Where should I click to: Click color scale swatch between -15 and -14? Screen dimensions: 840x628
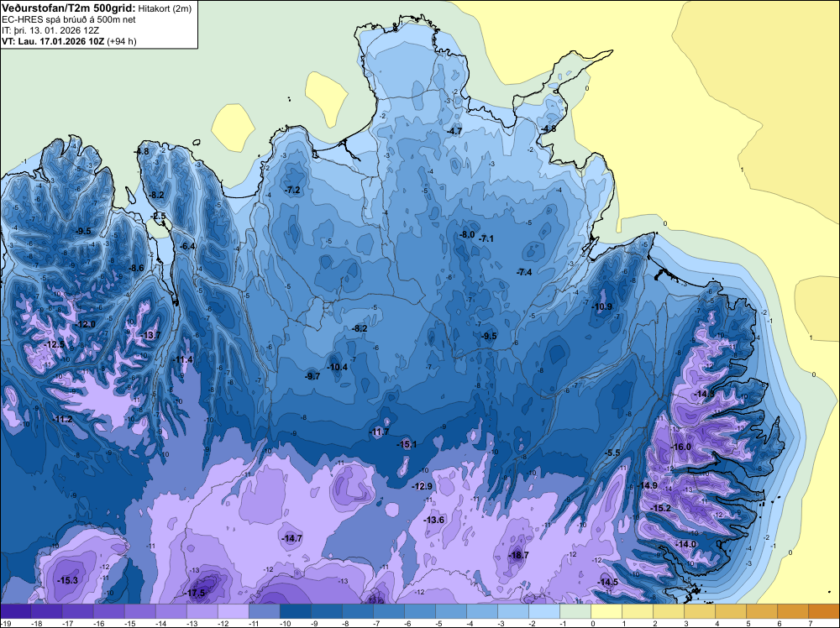pos(140,611)
